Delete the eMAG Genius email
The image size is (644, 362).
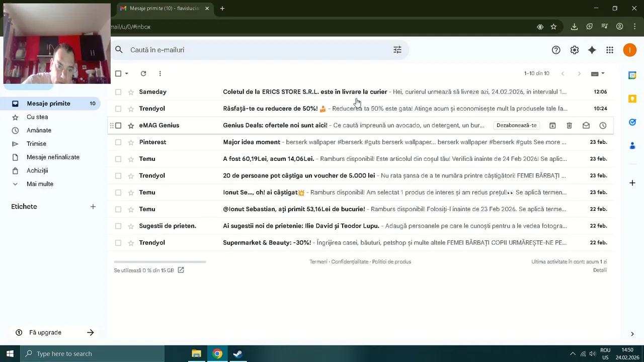click(569, 125)
